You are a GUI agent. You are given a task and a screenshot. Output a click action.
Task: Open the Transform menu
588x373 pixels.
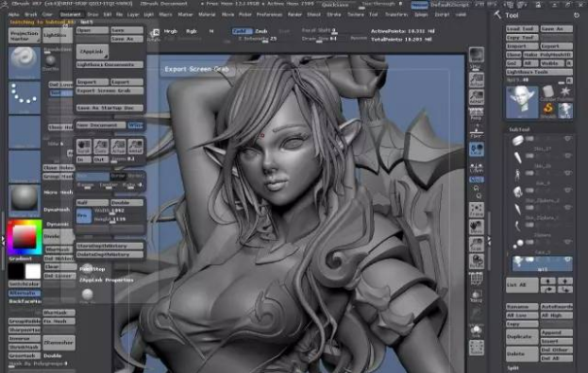[396, 14]
